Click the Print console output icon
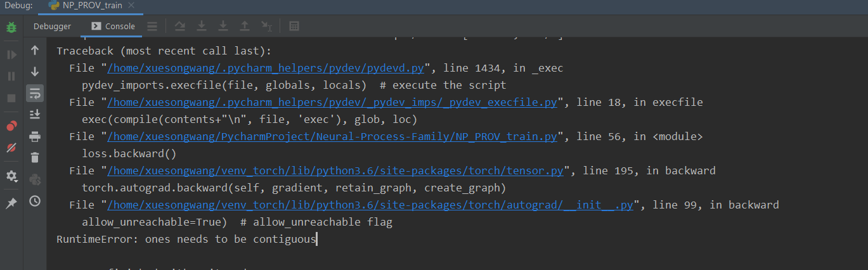Screen dimensions: 868x270 35,136
